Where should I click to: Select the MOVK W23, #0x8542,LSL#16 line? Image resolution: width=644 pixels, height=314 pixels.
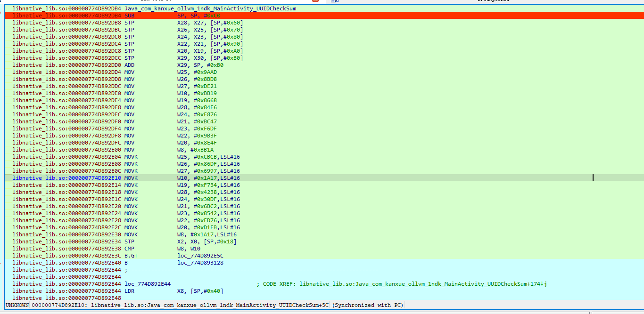[126, 213]
